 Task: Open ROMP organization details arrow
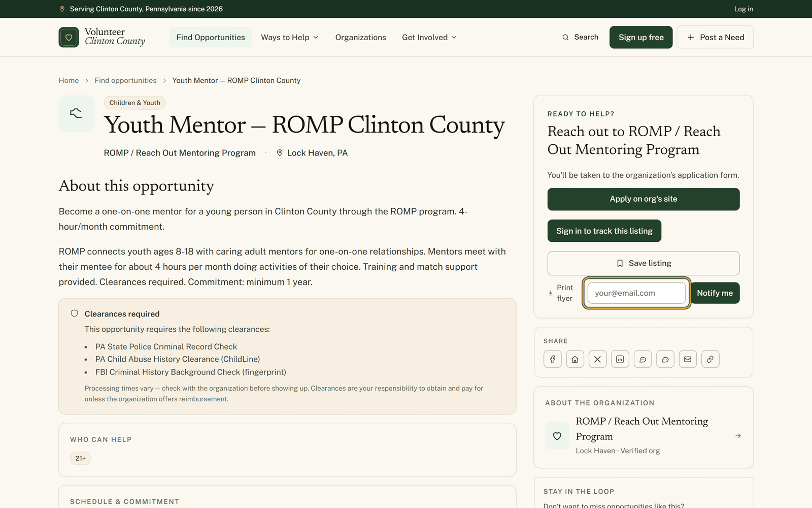[x=738, y=436]
